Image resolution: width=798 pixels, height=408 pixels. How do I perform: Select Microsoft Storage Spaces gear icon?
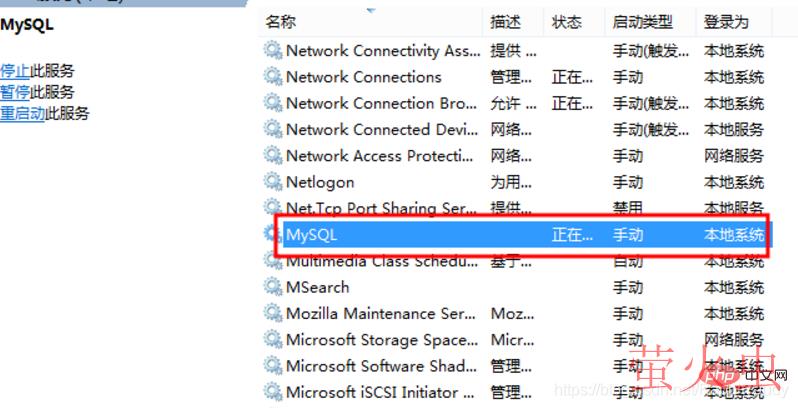tap(273, 340)
